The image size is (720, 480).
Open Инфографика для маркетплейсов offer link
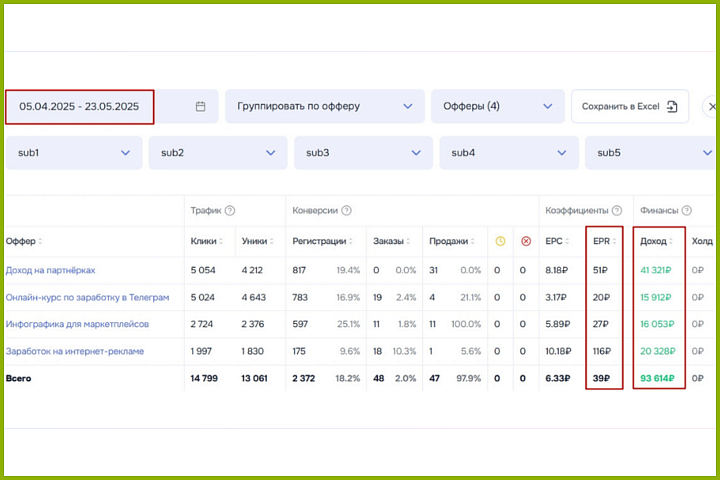(76, 324)
